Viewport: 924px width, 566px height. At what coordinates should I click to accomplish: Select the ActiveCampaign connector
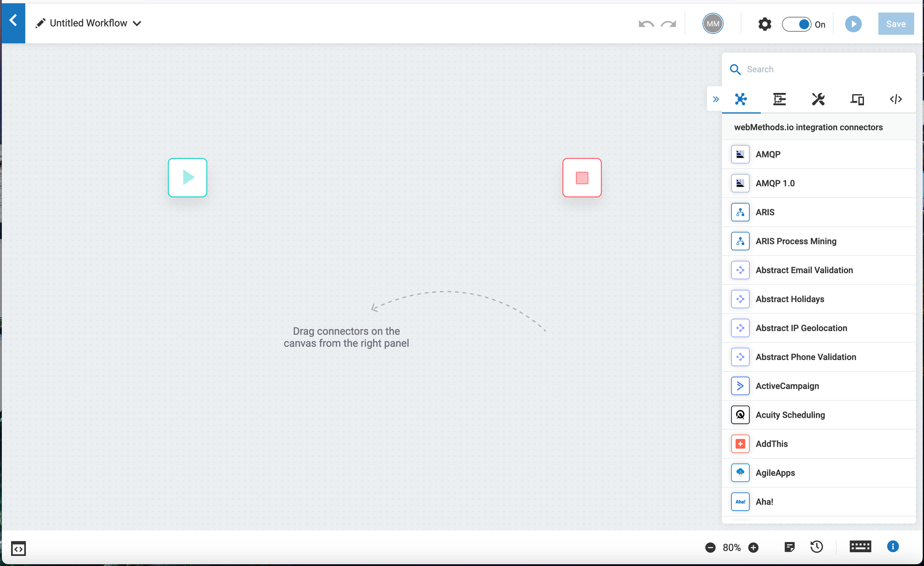[787, 386]
